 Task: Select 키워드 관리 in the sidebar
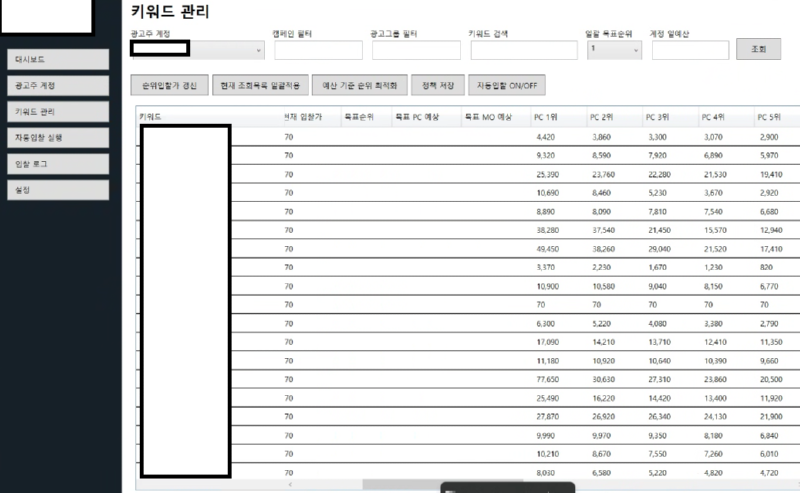click(58, 112)
